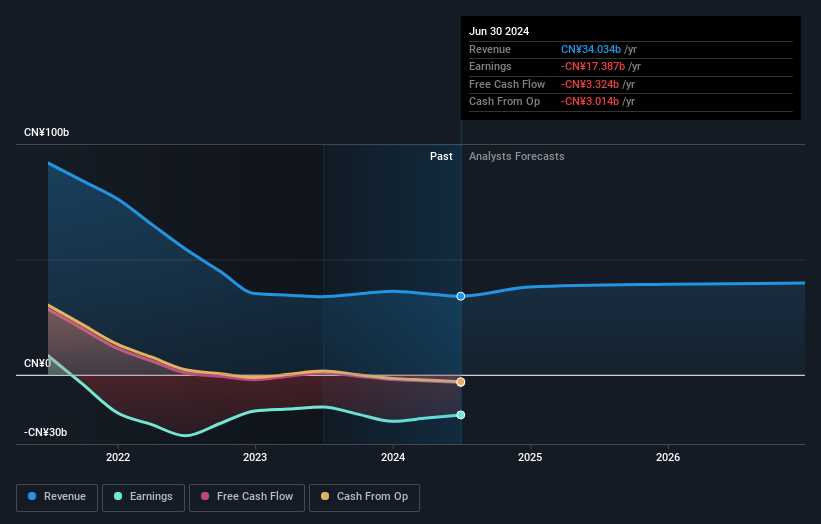Click the pink Free Cash Flow legend dot

(x=205, y=496)
